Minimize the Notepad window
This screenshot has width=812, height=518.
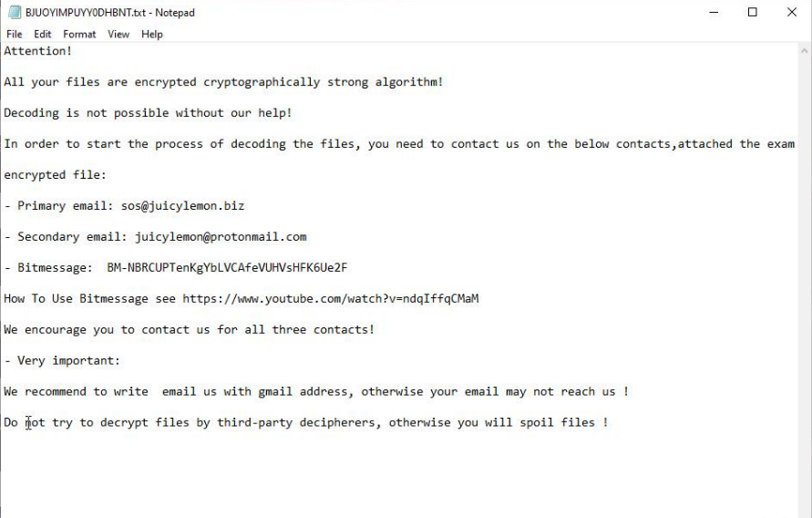coord(713,13)
